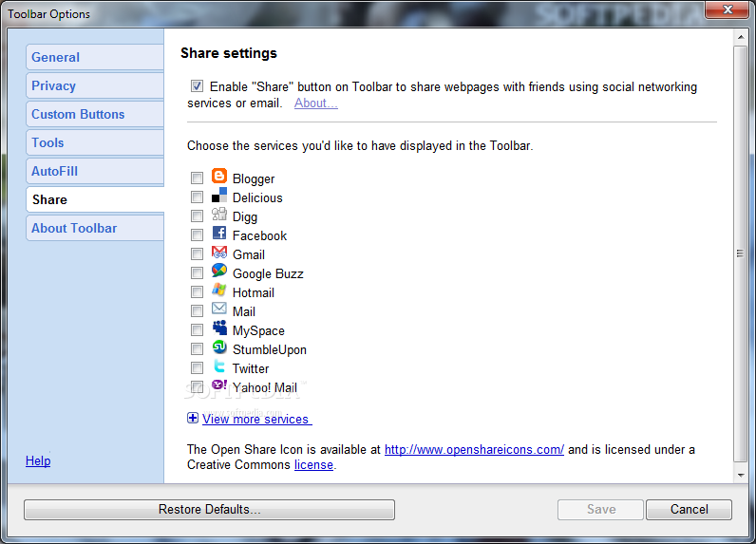Check the MySpace checkbox

(197, 330)
